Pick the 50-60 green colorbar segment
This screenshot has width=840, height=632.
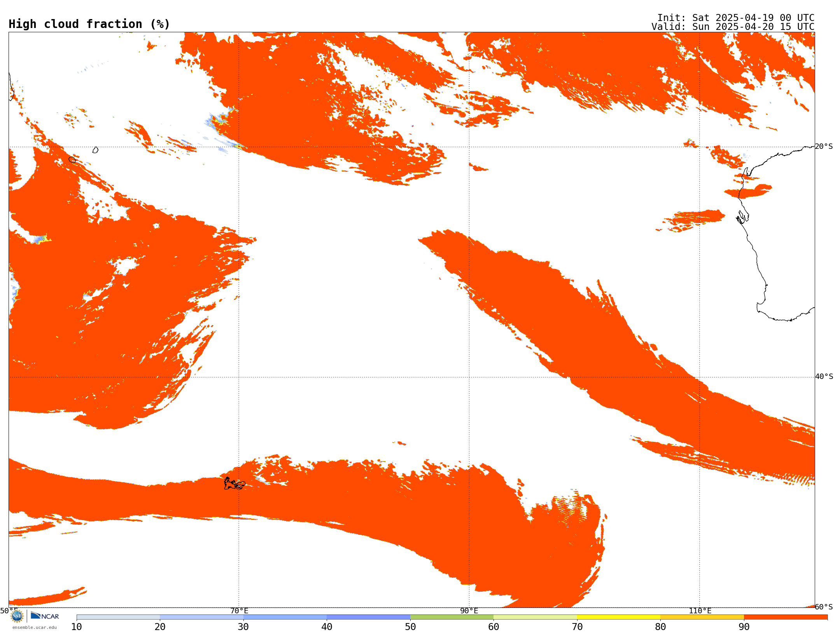(x=452, y=617)
